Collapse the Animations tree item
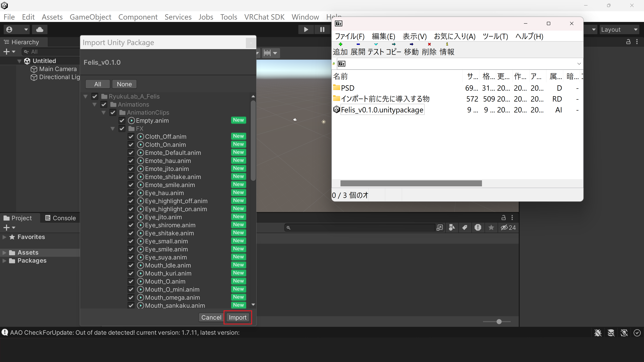Screen dimensions: 644x362 (94, 104)
